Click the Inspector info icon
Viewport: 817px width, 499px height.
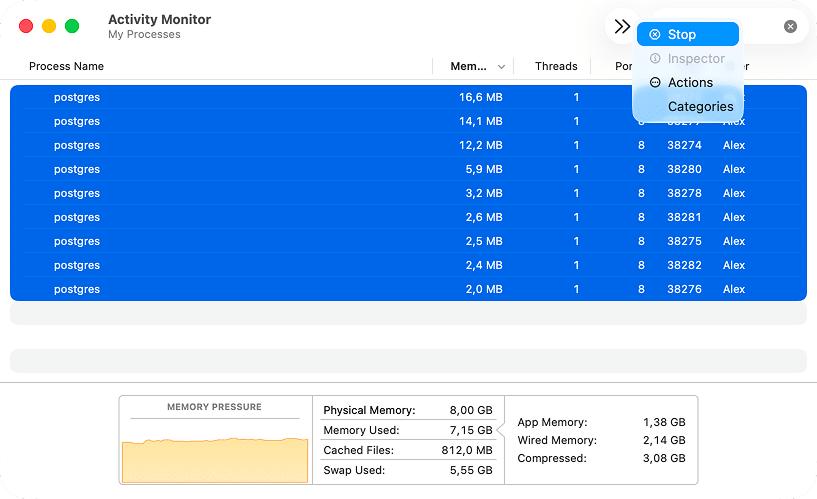(655, 58)
